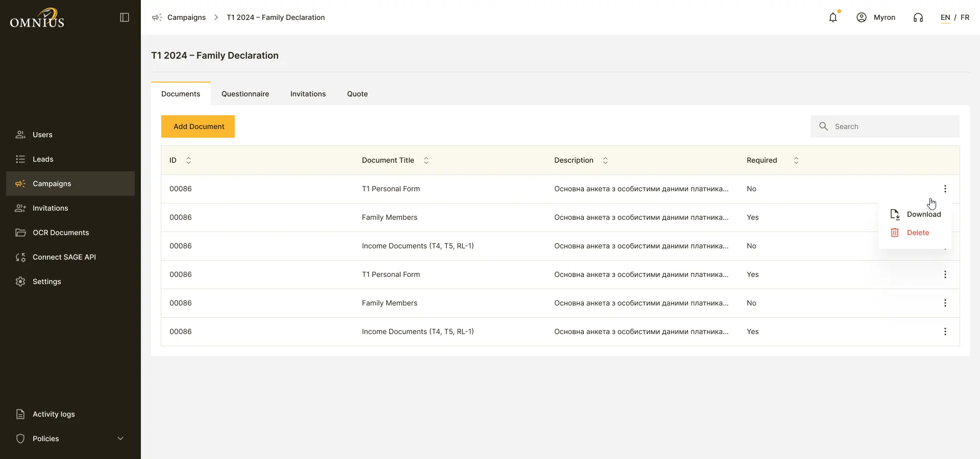Switch language to FR

965,17
